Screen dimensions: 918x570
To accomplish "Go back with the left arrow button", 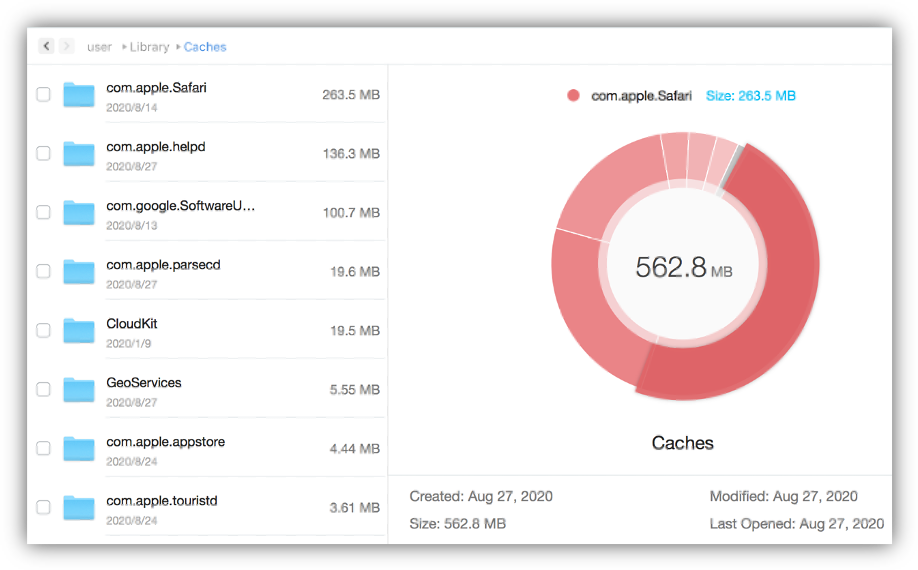I will click(x=46, y=46).
